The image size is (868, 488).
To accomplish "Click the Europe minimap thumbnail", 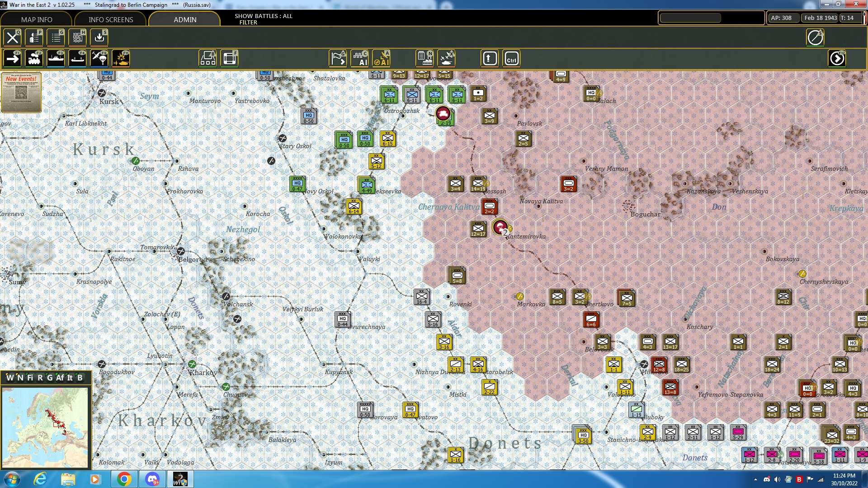I will [x=45, y=427].
